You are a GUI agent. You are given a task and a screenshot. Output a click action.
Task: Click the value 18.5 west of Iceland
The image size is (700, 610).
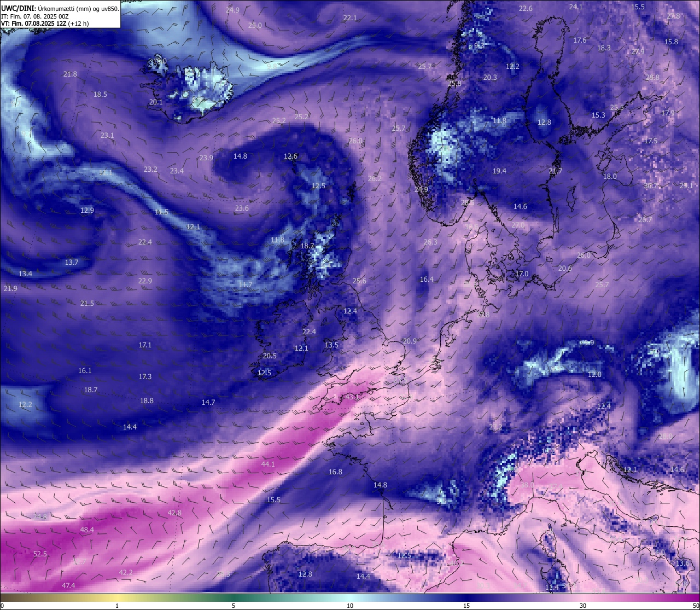[x=100, y=95]
